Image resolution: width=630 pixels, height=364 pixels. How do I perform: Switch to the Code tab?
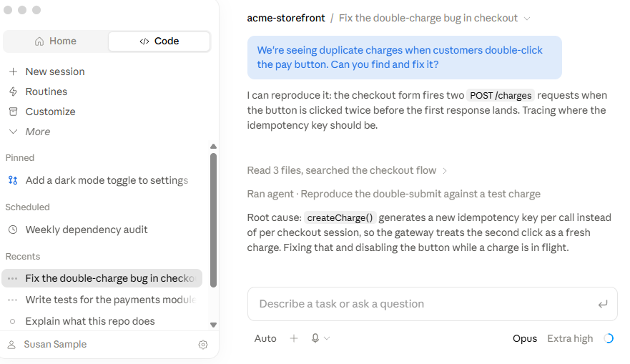click(159, 41)
